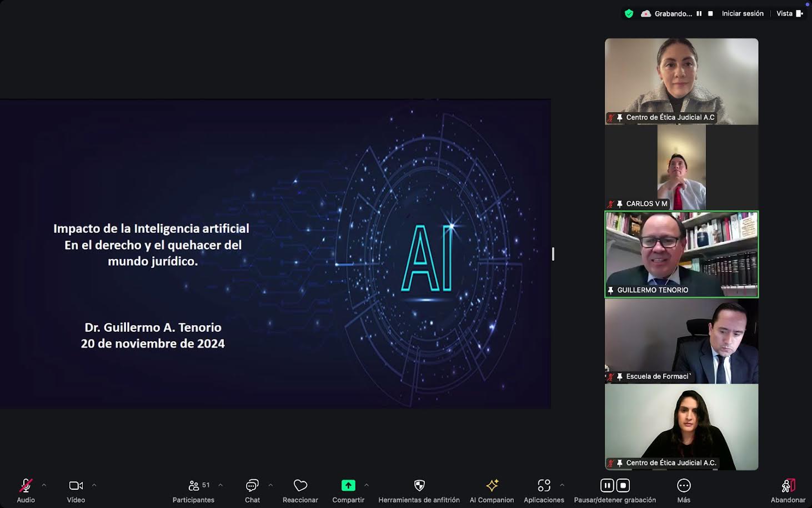Open the Chat panel
Image resolution: width=812 pixels, height=508 pixels.
[252, 486]
